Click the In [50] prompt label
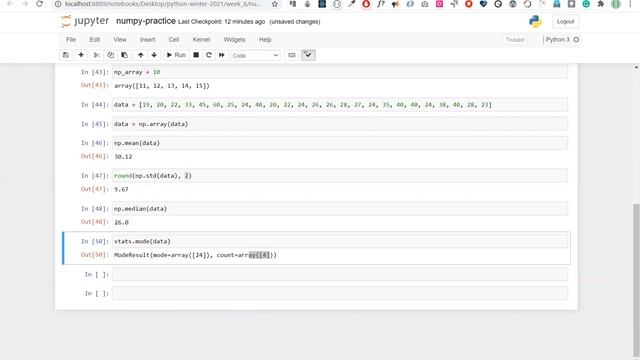This screenshot has height=360, width=640. point(95,241)
